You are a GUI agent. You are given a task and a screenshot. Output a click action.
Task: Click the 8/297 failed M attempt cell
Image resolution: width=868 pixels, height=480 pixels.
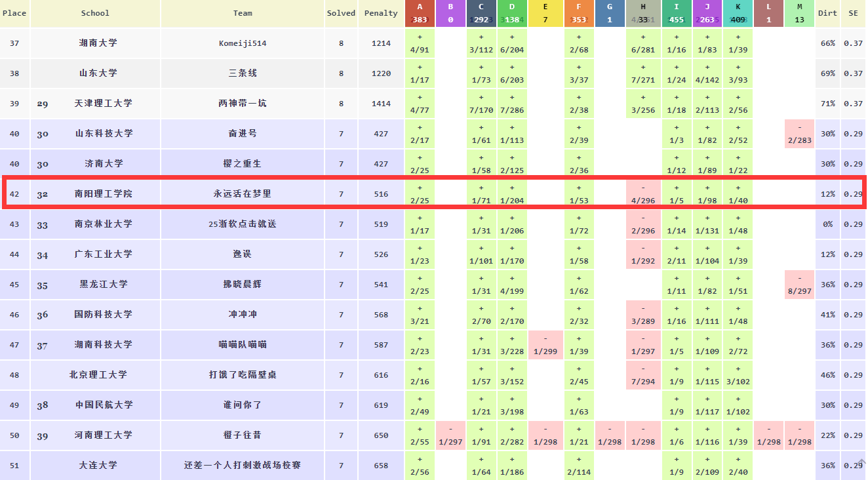(x=799, y=285)
